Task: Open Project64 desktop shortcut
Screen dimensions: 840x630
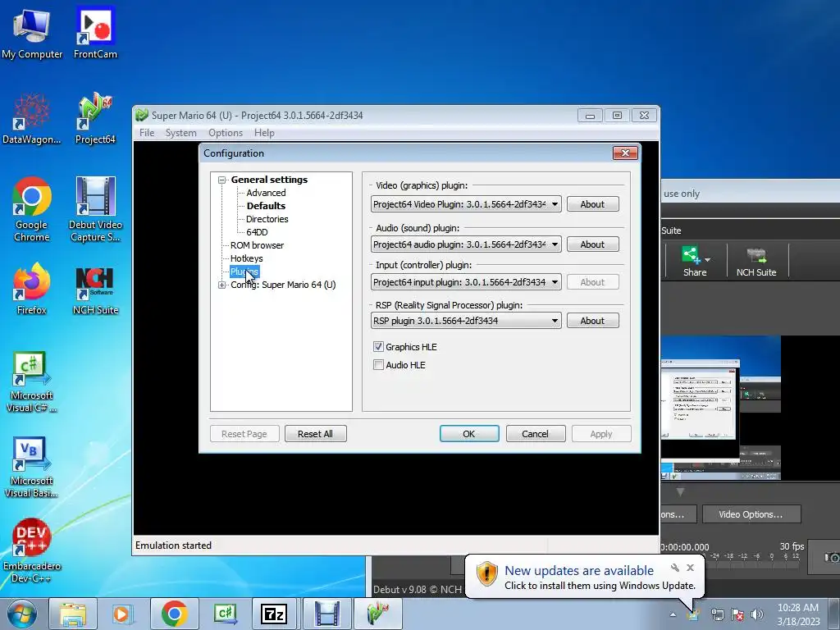Action: click(95, 119)
